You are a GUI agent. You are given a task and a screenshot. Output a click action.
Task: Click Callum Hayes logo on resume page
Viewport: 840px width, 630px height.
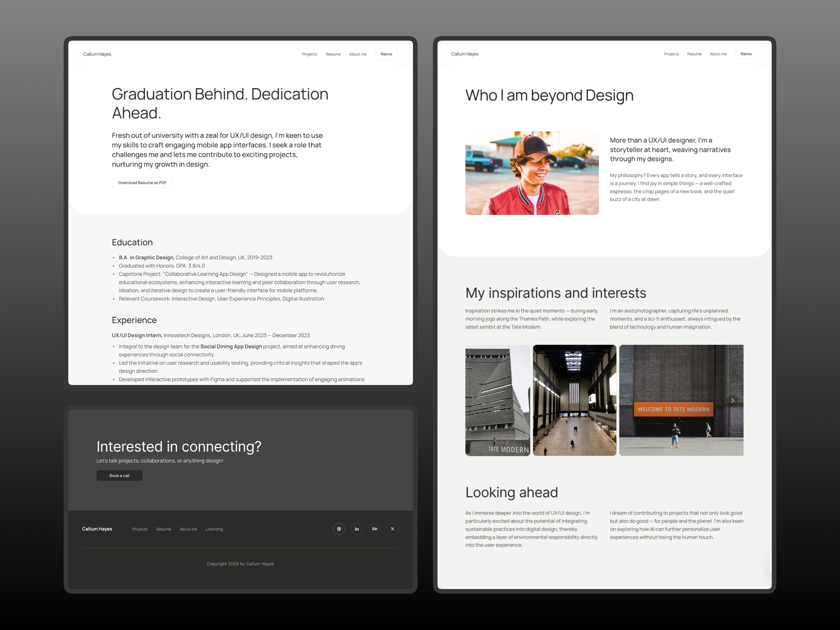coord(97,54)
